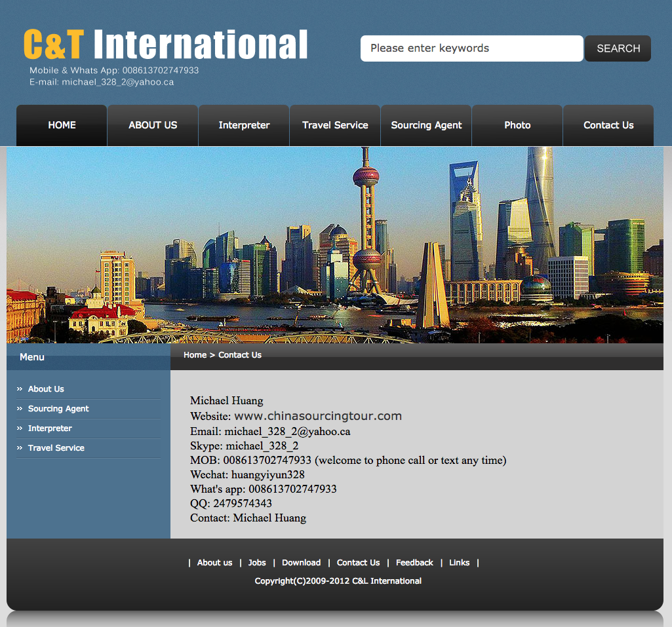Open the HOME navigation tab
The image size is (672, 627).
[62, 125]
